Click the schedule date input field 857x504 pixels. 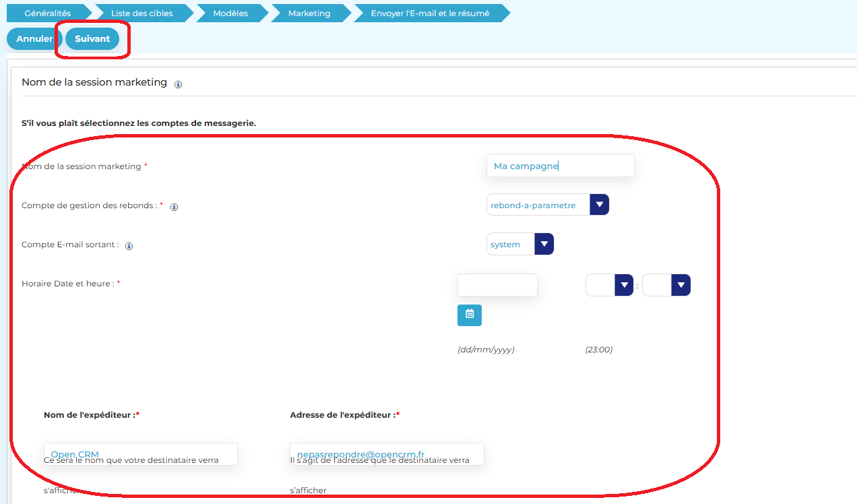point(497,285)
